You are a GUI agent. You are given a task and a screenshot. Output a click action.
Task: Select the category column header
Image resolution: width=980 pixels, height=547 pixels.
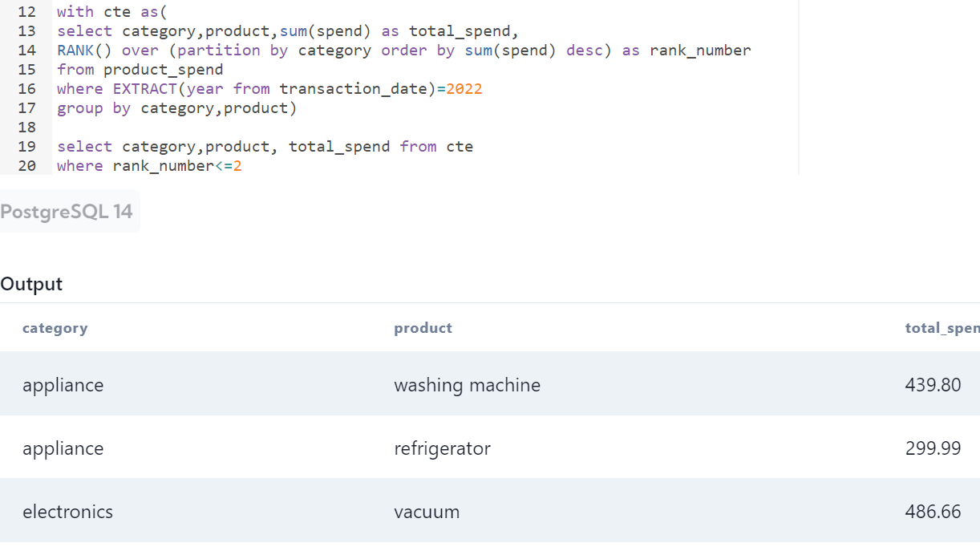click(x=55, y=328)
